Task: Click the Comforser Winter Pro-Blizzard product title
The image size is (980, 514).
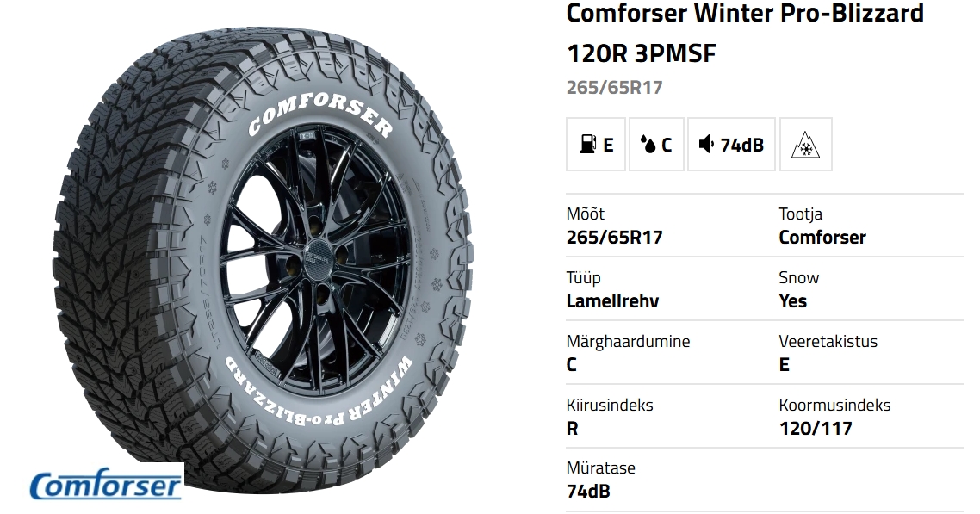Action: [745, 33]
